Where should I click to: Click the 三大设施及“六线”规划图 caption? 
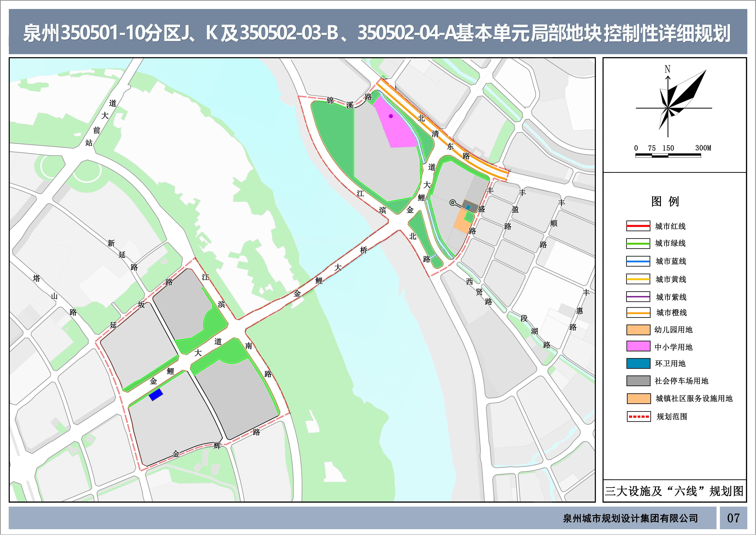click(674, 491)
